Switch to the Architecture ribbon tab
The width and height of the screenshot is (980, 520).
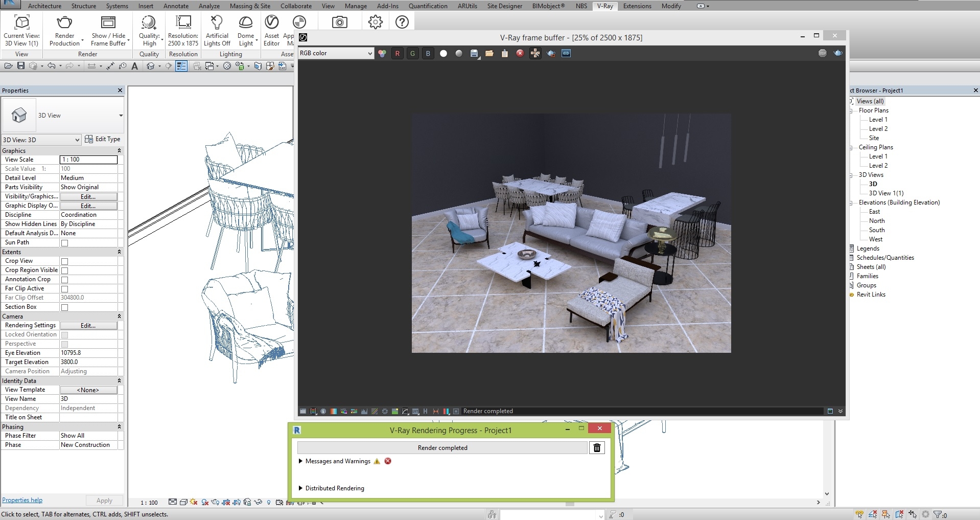[x=44, y=6]
